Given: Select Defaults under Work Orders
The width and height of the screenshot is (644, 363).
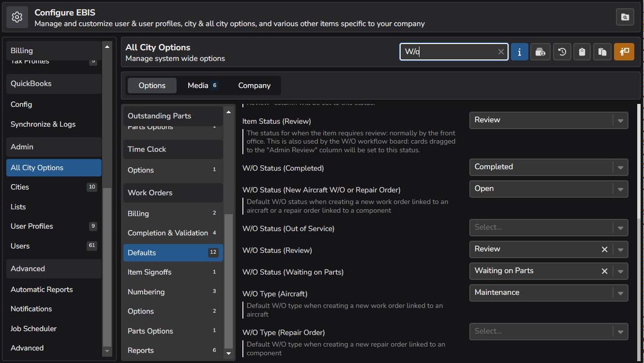Looking at the screenshot, I should pos(173,252).
